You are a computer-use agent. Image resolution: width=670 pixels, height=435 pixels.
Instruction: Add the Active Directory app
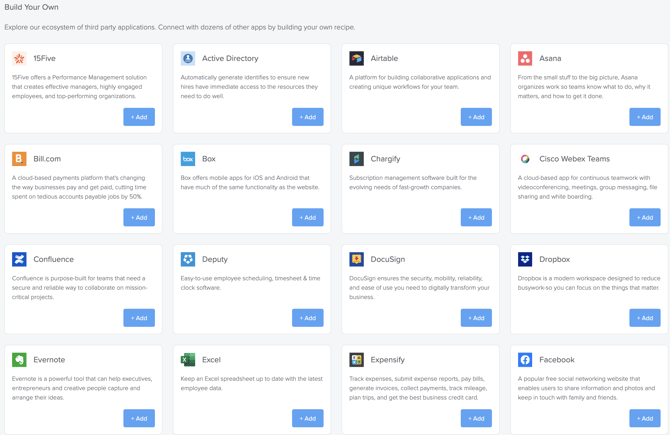pos(308,117)
